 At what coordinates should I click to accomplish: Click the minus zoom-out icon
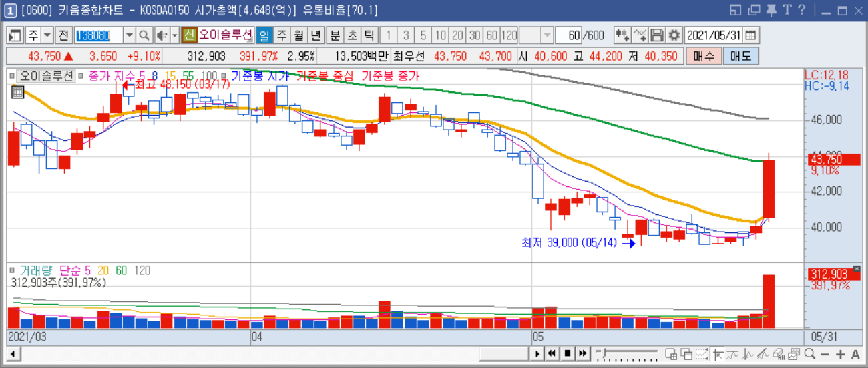coord(825,355)
